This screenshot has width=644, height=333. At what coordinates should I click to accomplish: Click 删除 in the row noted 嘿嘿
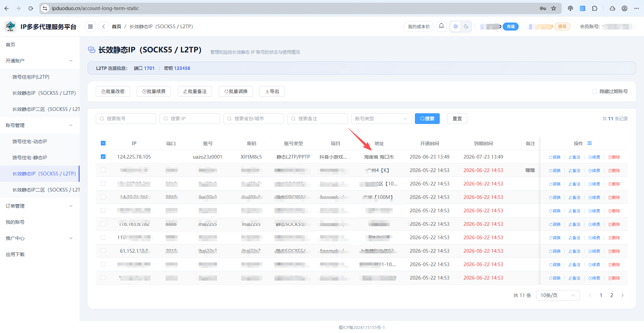coord(614,171)
